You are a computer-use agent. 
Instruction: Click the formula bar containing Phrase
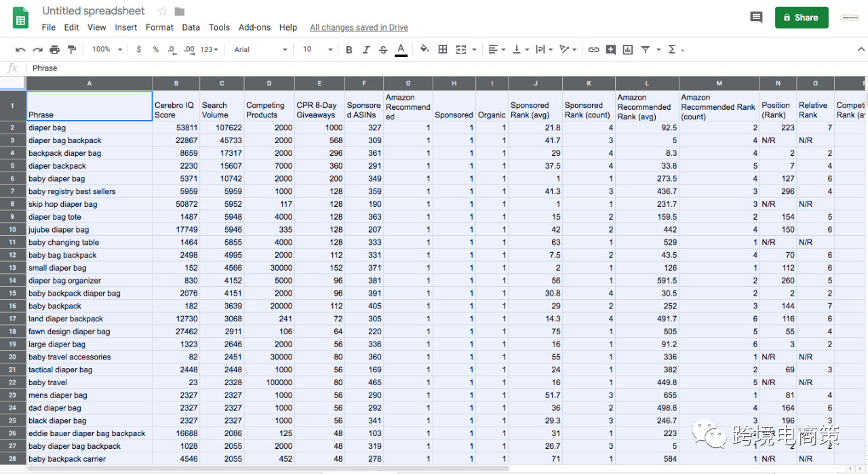click(x=448, y=68)
